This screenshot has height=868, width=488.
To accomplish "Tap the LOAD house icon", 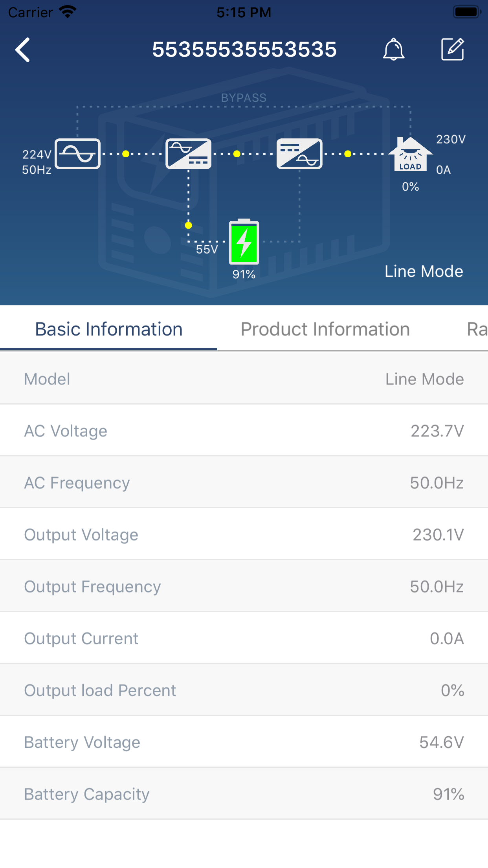I will 410,154.
